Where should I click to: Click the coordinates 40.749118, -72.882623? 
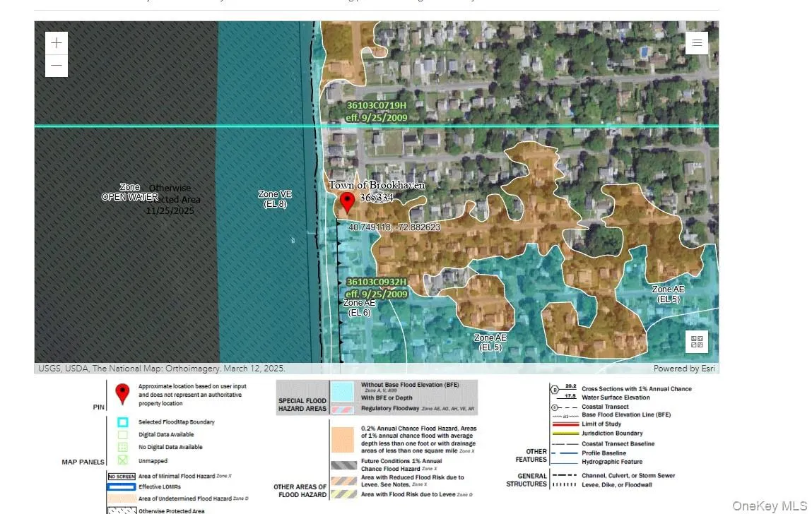(394, 227)
